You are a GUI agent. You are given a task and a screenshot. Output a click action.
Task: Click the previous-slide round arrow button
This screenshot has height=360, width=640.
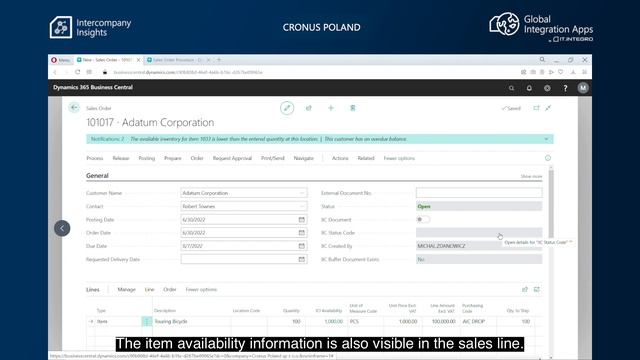(62, 228)
